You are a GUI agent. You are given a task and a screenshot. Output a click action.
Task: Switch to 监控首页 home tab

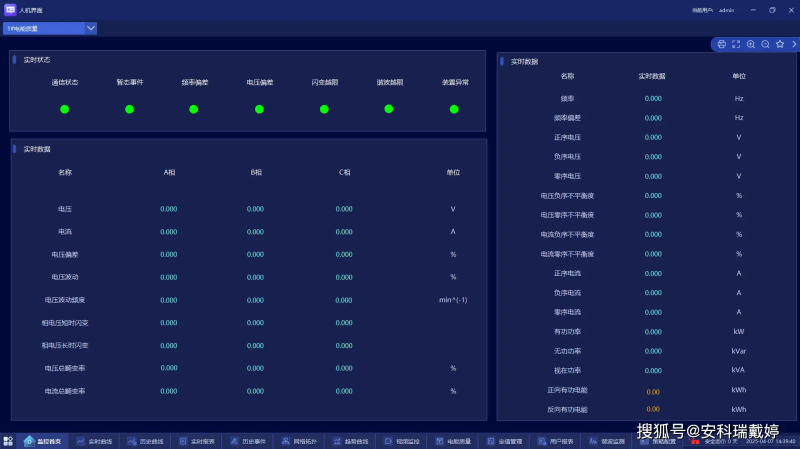pyautogui.click(x=43, y=441)
